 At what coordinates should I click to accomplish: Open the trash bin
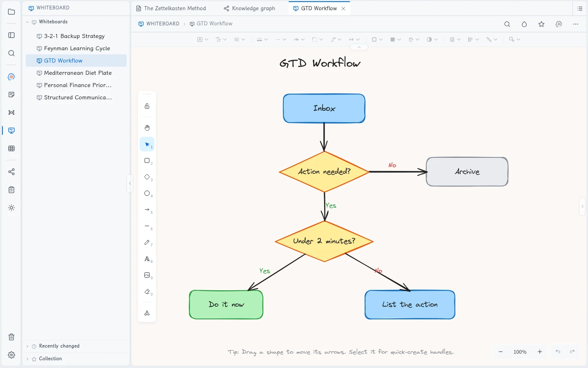pyautogui.click(x=11, y=337)
